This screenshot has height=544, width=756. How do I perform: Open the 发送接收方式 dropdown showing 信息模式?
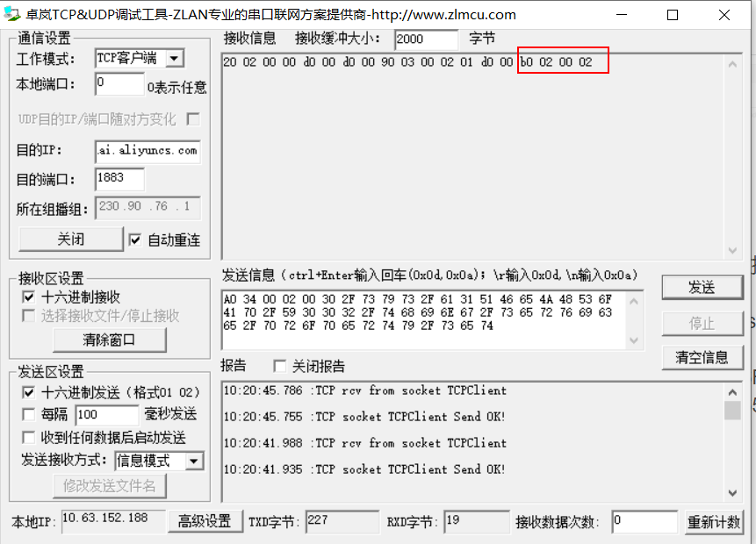[x=195, y=460]
